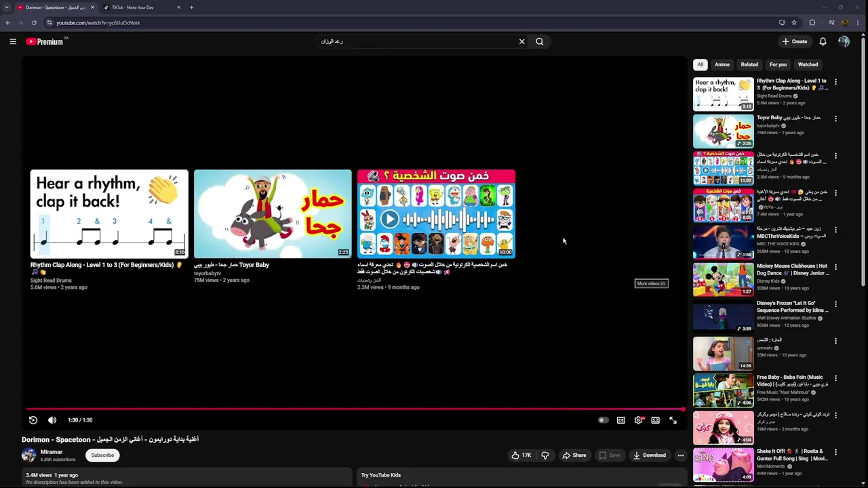Replay the video with the replay icon

33,420
